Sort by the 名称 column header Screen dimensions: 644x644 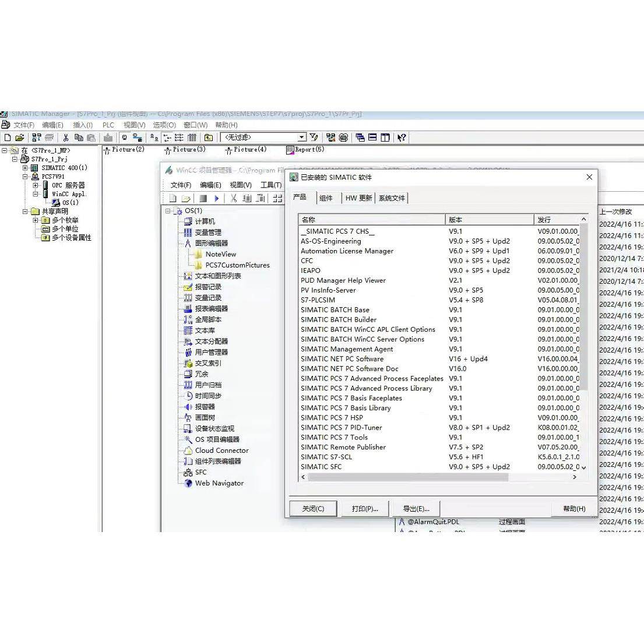point(372,220)
